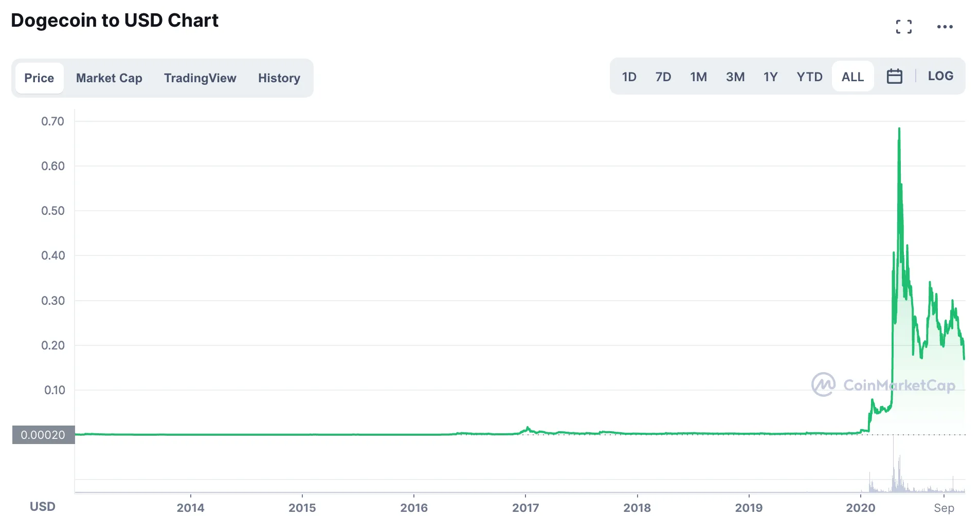The width and height of the screenshot is (980, 516).
Task: Select the 7D time range
Action: [x=663, y=77]
